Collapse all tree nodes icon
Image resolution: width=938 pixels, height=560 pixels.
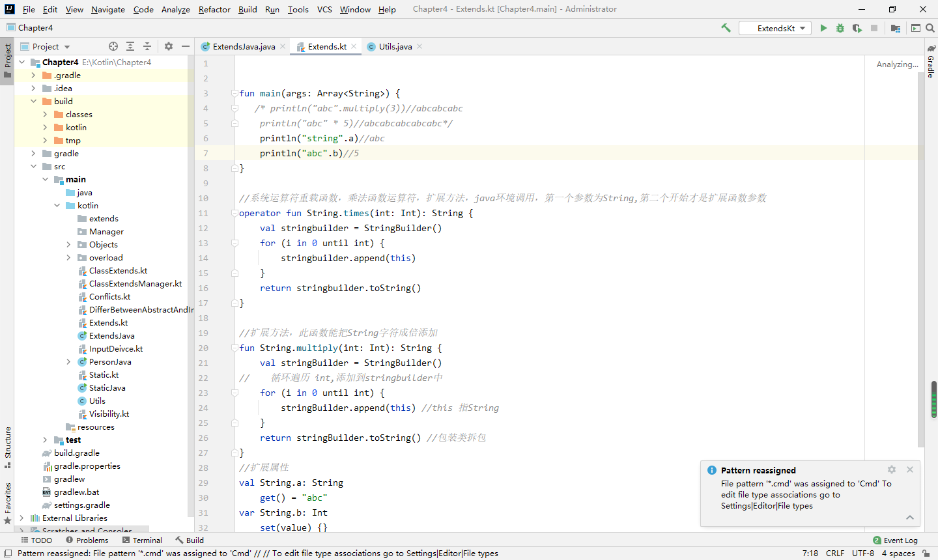tap(147, 46)
